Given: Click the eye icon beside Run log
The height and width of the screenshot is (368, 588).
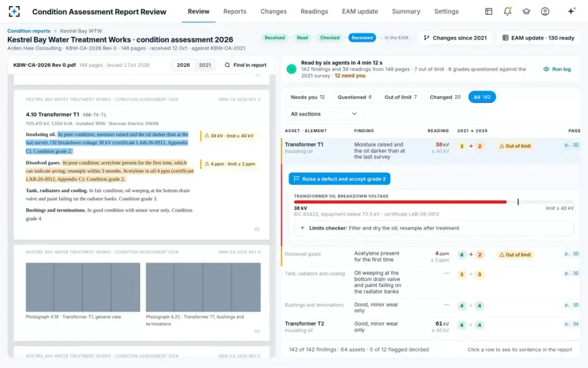Looking at the screenshot, I should click(546, 69).
